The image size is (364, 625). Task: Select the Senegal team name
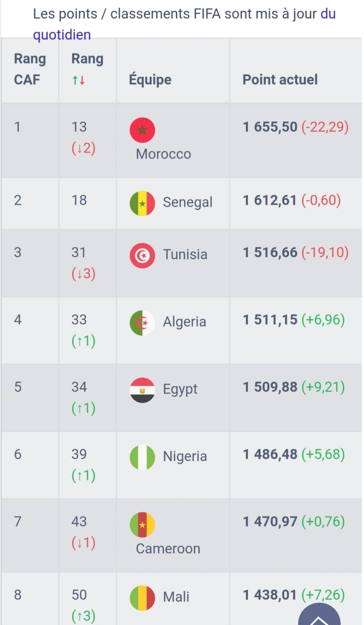click(187, 202)
